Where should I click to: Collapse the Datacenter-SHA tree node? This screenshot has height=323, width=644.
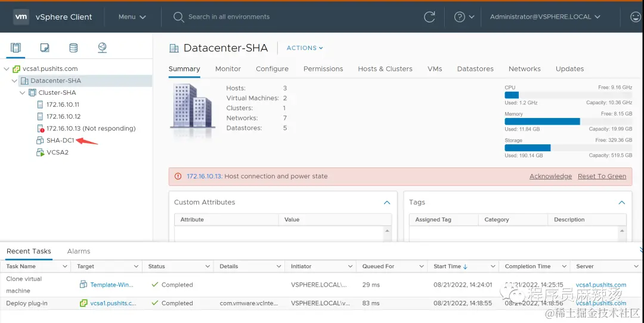[14, 81]
